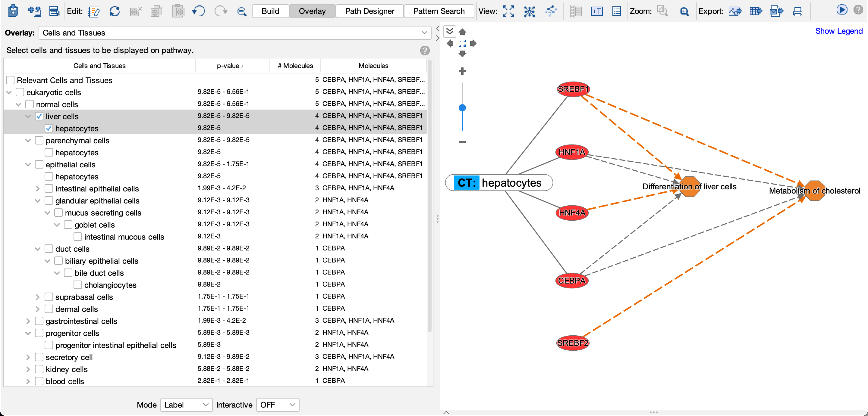The width and height of the screenshot is (868, 416).
Task: Uncheck the liver cells checkbox
Action: click(39, 116)
